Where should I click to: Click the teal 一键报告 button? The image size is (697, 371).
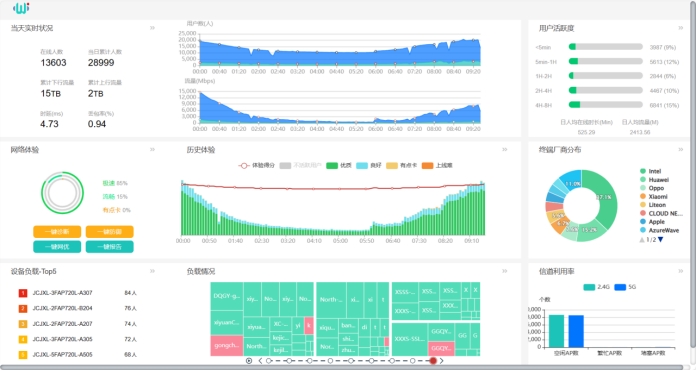click(x=109, y=247)
